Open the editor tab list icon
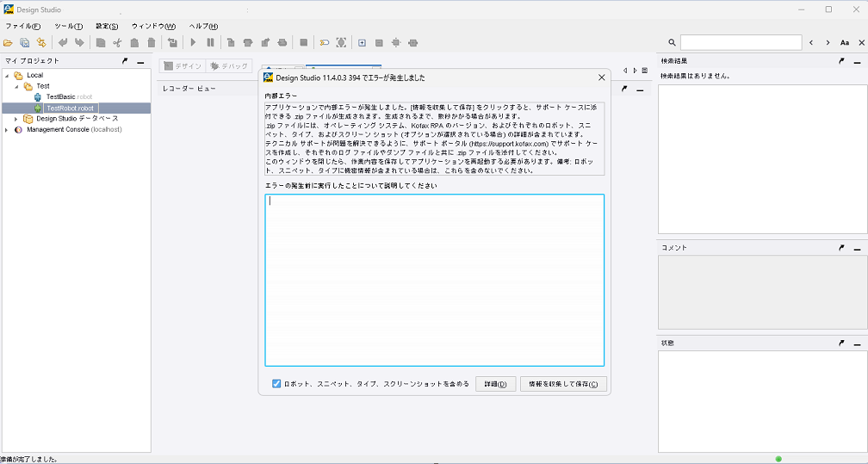868x464 pixels. [645, 71]
